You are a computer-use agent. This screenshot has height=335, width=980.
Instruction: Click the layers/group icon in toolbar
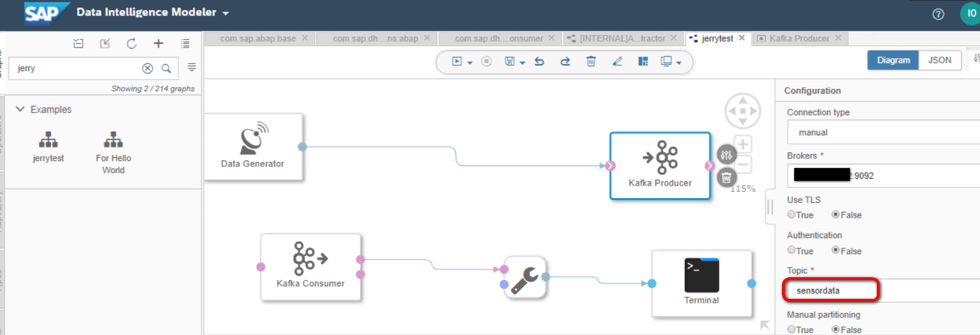(666, 62)
